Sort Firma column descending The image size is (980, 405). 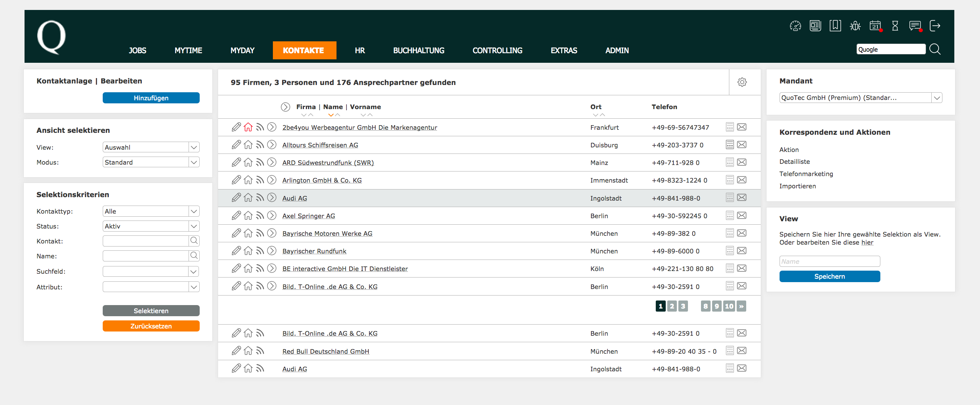(x=304, y=115)
